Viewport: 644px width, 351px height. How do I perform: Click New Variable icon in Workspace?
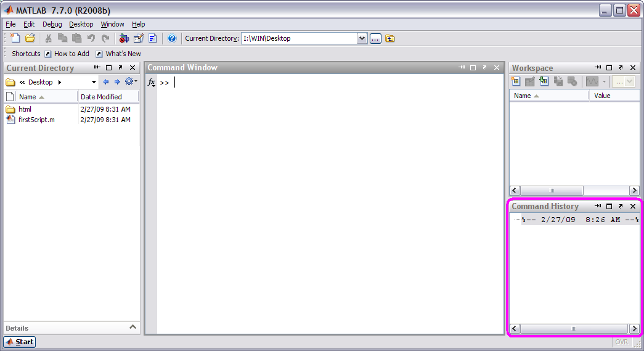pyautogui.click(x=516, y=81)
